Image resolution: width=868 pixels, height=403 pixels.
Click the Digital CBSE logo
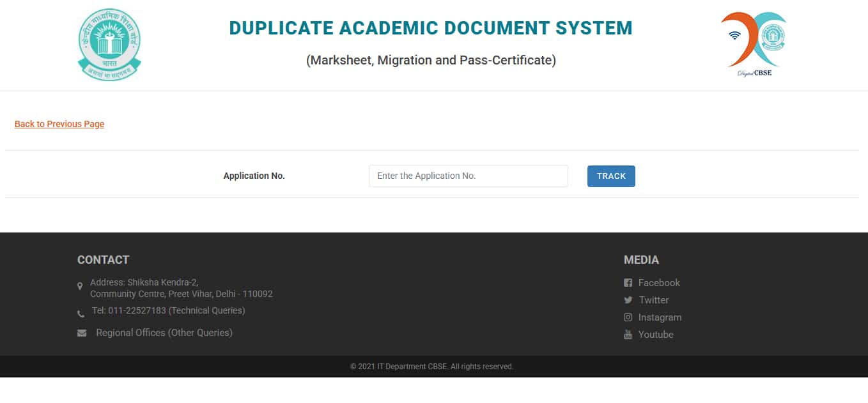[x=754, y=43]
